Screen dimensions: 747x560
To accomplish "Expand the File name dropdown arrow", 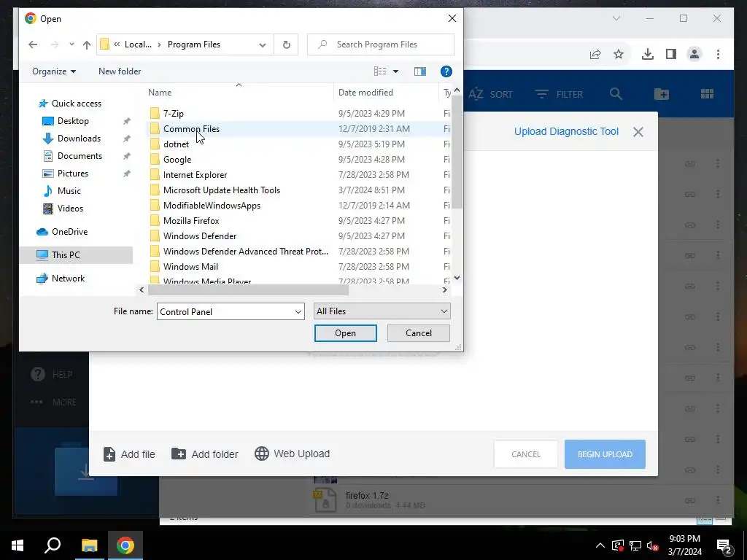I will (x=298, y=312).
